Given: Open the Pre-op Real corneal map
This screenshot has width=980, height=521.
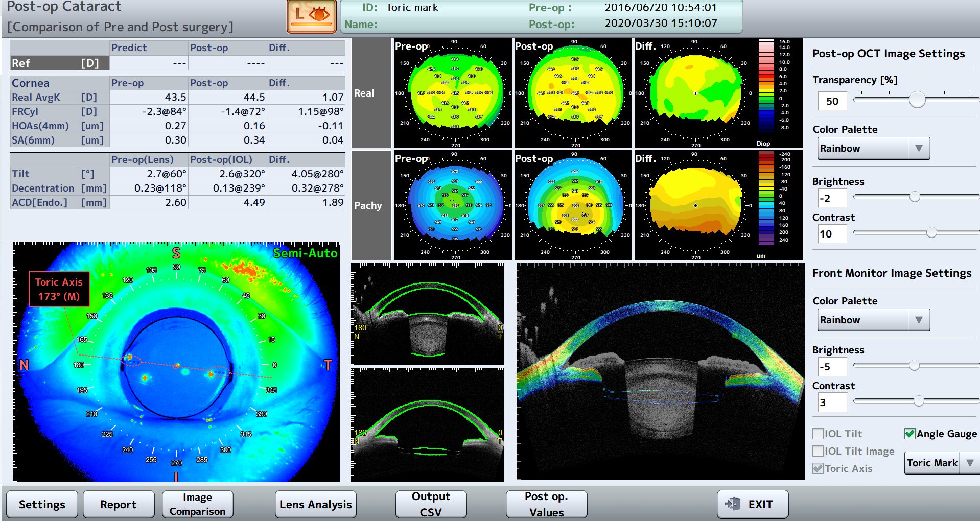Looking at the screenshot, I should [x=452, y=93].
